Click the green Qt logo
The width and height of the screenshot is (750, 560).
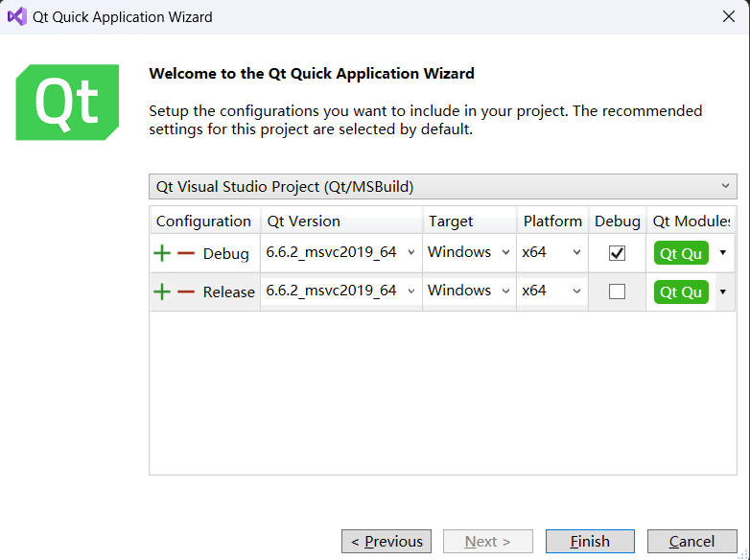click(x=67, y=103)
